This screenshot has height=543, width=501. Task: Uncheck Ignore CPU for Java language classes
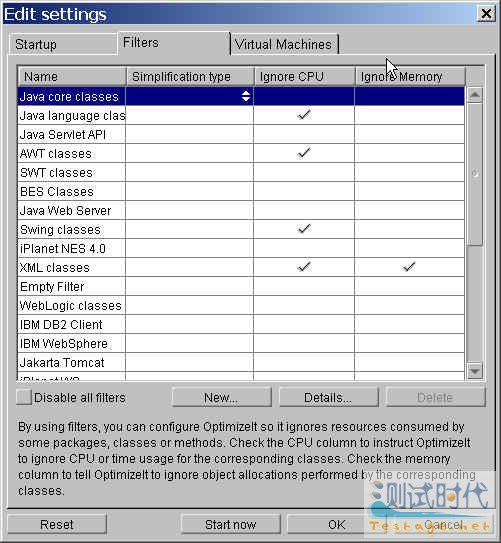point(304,115)
